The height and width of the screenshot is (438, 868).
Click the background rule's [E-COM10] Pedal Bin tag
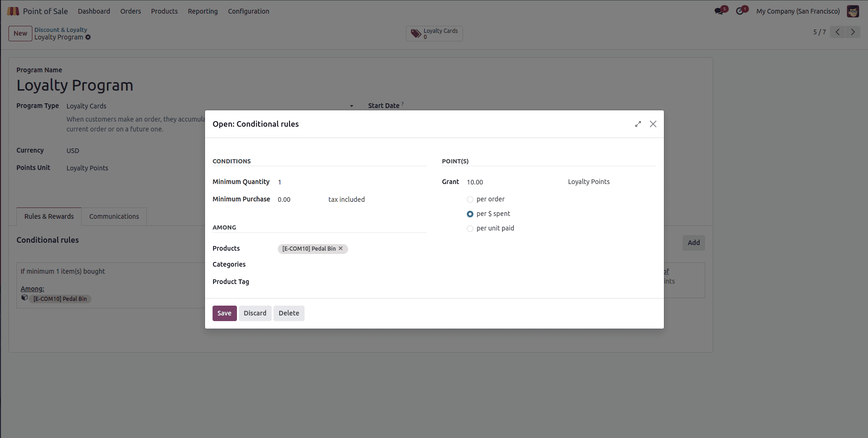click(60, 299)
